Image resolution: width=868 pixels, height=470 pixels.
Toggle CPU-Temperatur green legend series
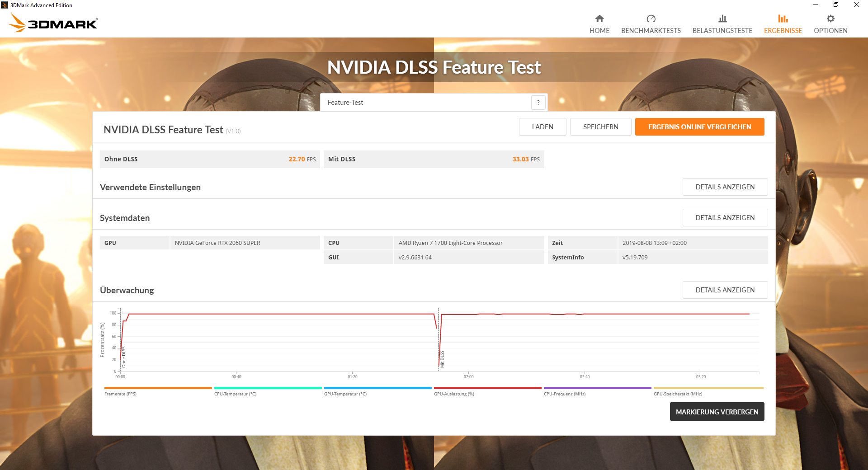coord(268,391)
